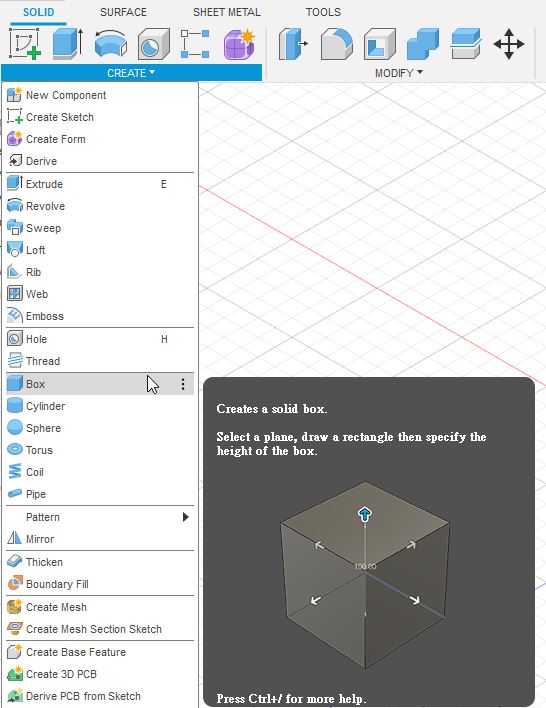Image resolution: width=546 pixels, height=708 pixels.
Task: Choose Boundary Fill command
Action: (100, 584)
